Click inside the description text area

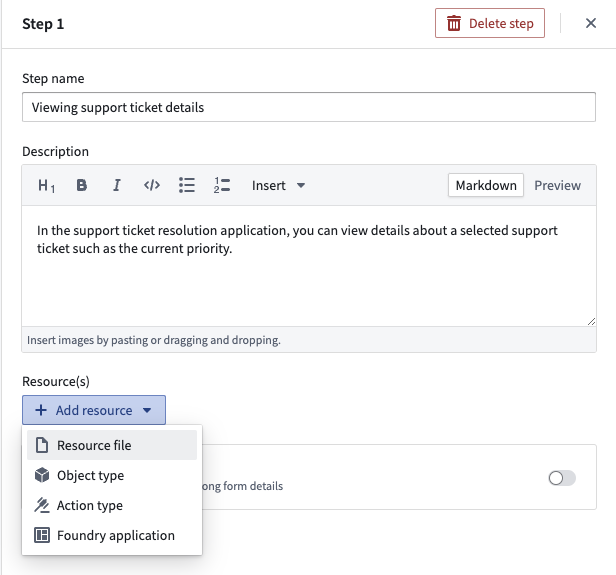309,266
